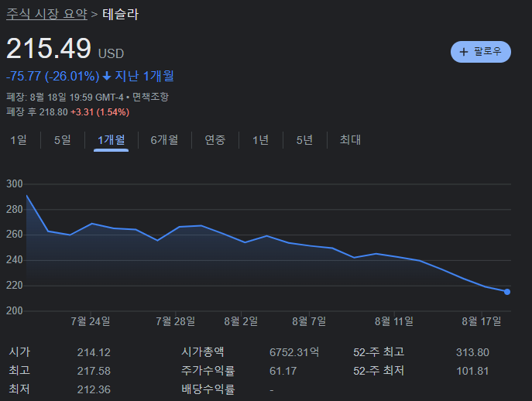The width and height of the screenshot is (532, 401).
Task: Click the after-hours +3.31 (1.54%) text
Action: click(x=100, y=112)
